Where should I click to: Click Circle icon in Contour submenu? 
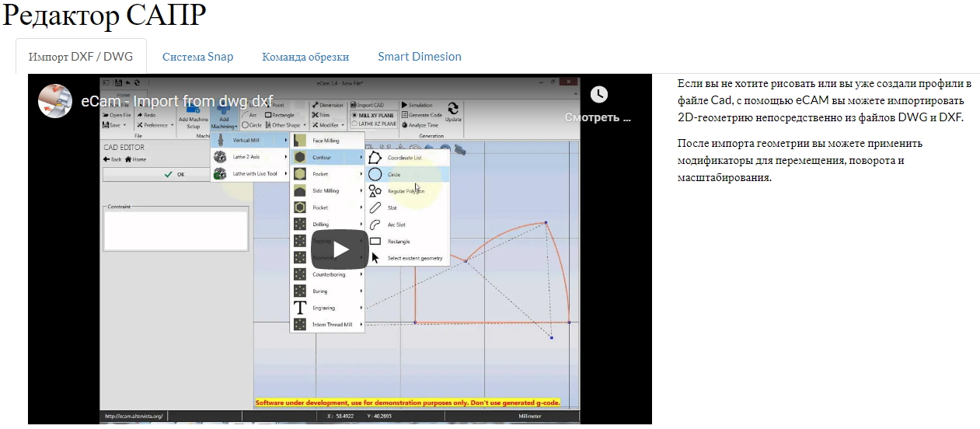tap(375, 175)
